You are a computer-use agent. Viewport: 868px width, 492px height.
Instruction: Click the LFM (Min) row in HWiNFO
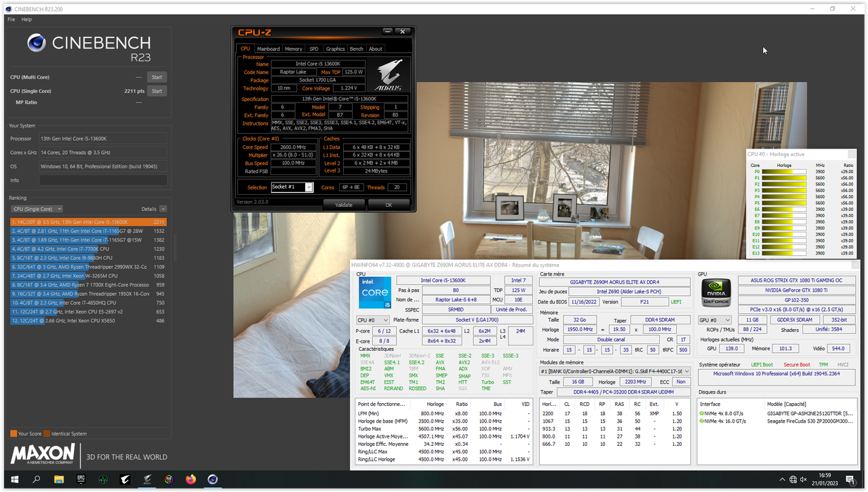click(x=444, y=413)
